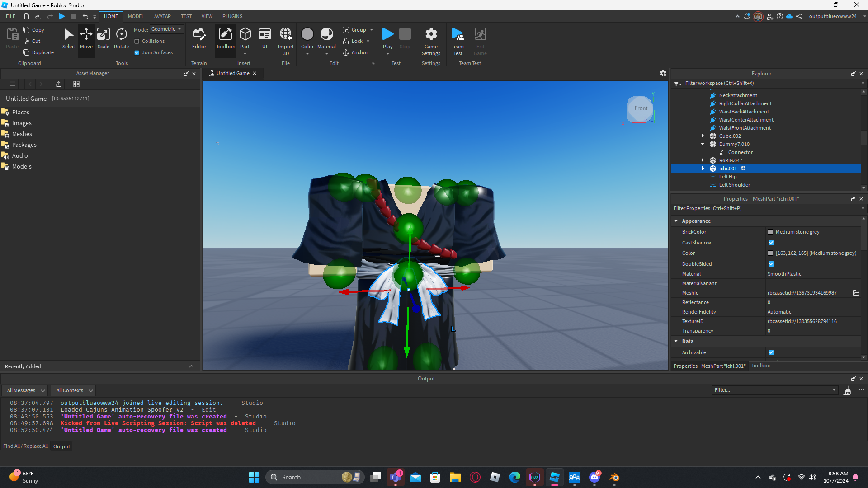Click the Duplicate button
Screen dimensions: 868x488
click(x=38, y=52)
